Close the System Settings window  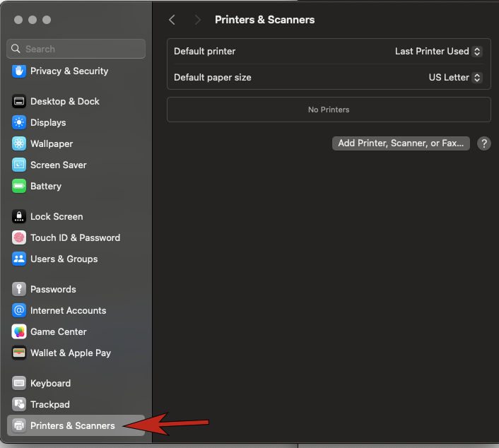tap(18, 20)
